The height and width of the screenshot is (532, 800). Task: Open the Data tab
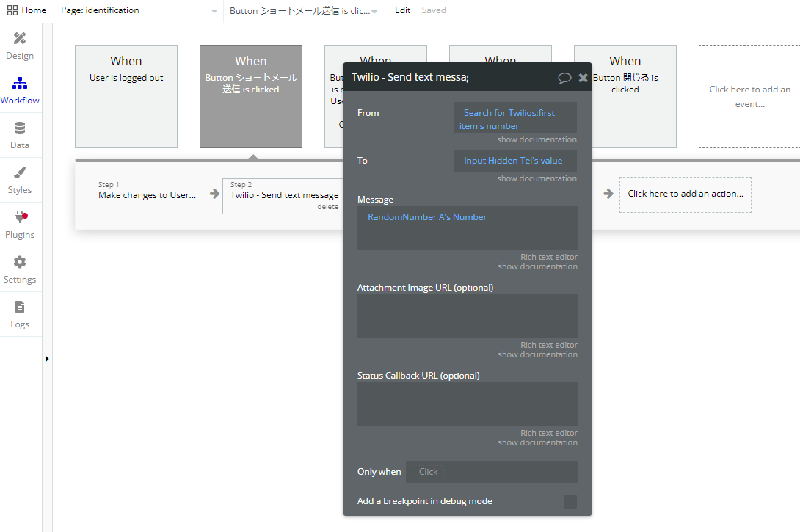(20, 135)
